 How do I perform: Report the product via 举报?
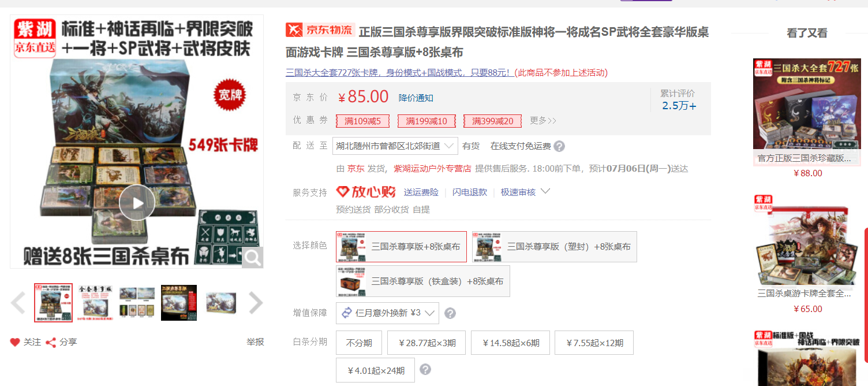point(255,342)
